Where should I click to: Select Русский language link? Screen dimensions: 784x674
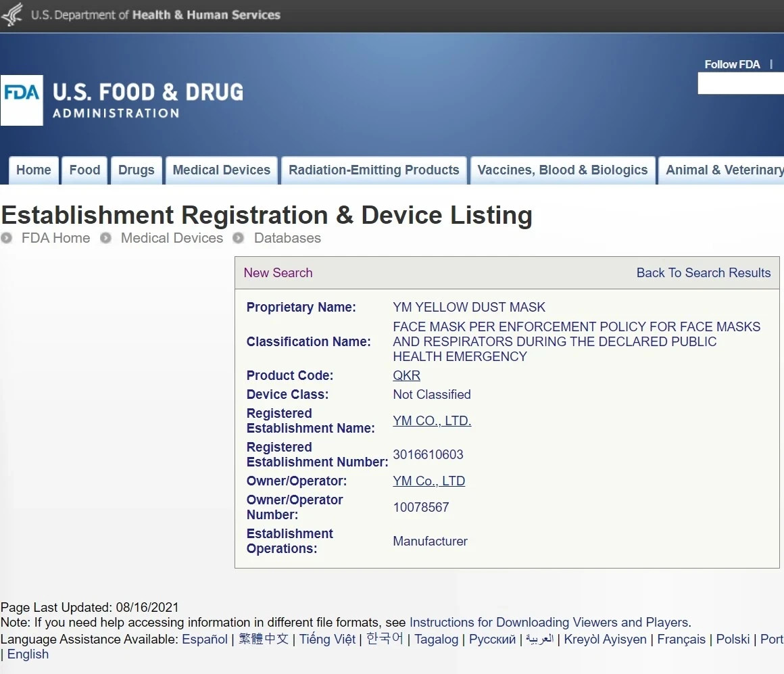point(492,640)
